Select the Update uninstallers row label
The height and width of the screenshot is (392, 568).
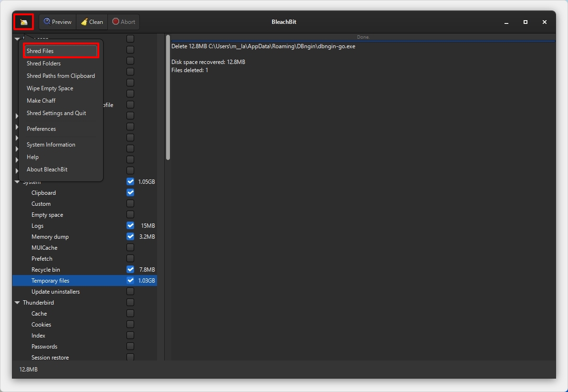tap(55, 292)
